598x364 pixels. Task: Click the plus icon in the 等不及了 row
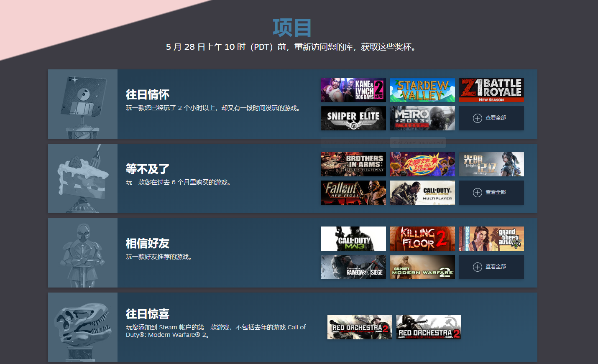[478, 193]
